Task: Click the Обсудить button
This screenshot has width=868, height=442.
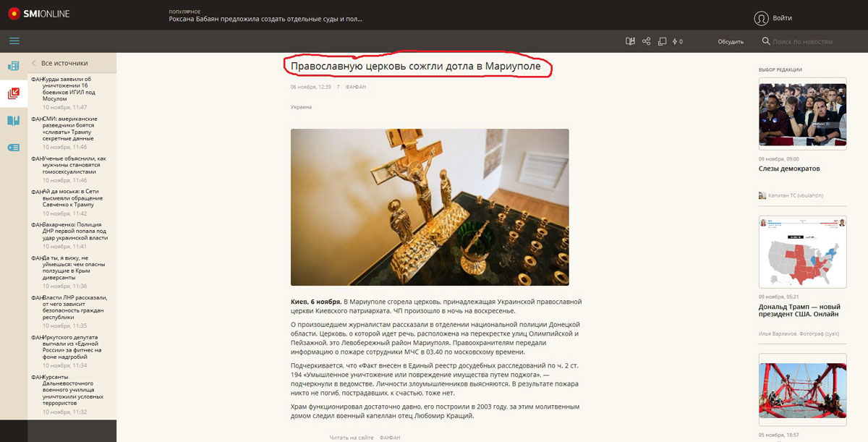Action: (x=731, y=42)
